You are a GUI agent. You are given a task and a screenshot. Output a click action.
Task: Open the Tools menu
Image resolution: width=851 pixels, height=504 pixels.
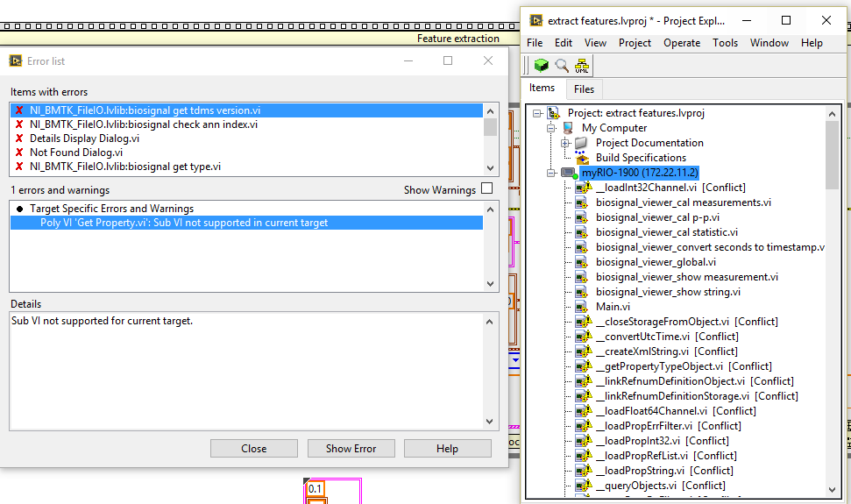point(725,43)
